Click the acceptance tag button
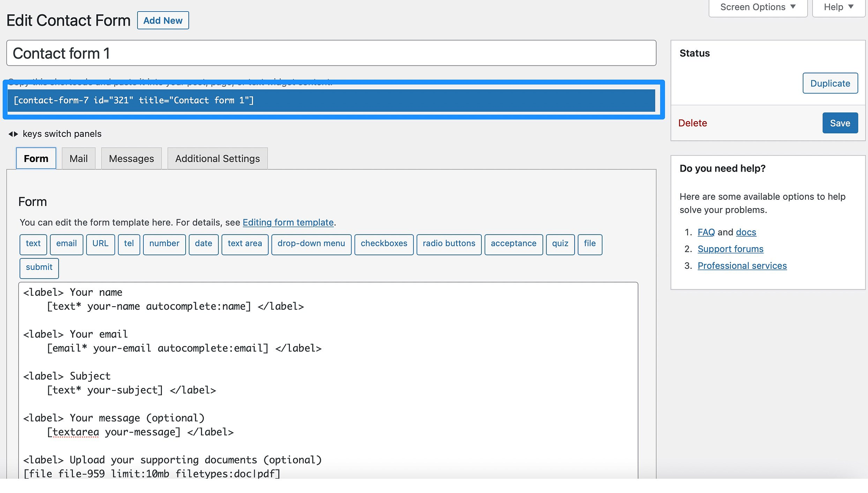The image size is (868, 493). 513,244
